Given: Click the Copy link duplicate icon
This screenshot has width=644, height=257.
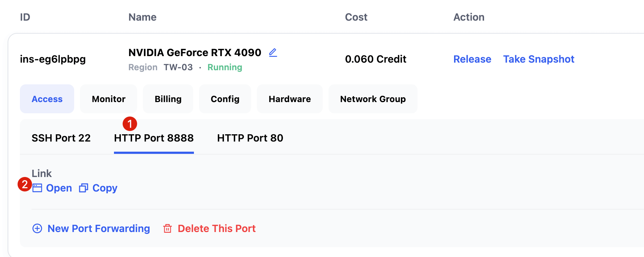Looking at the screenshot, I should (x=84, y=188).
